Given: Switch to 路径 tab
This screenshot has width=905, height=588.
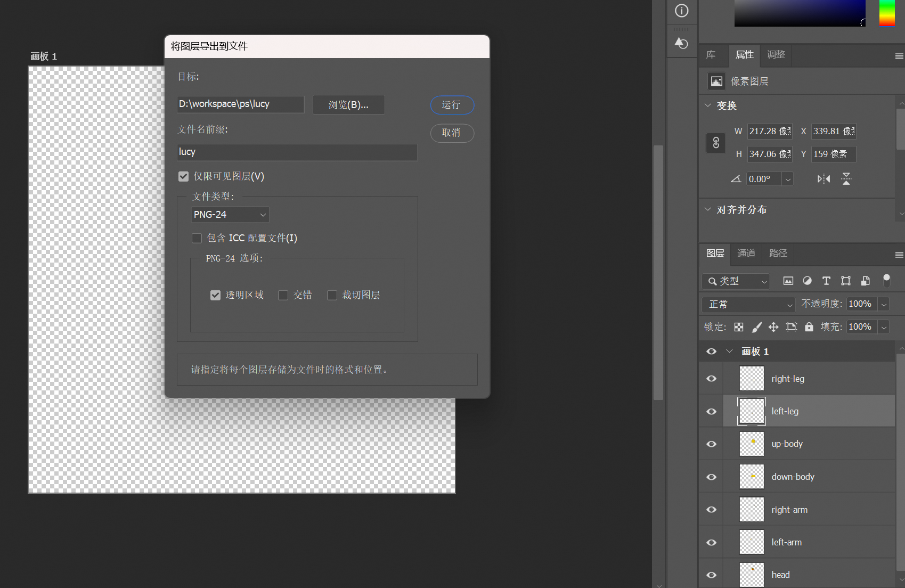Looking at the screenshot, I should (778, 254).
